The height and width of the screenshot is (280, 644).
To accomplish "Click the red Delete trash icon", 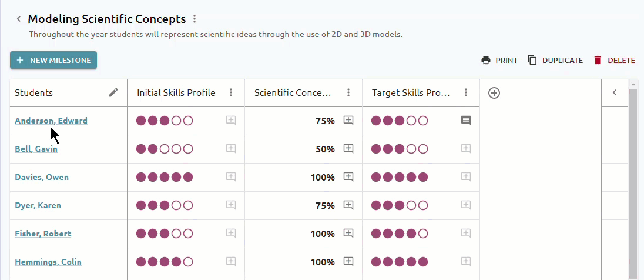I will point(598,61).
